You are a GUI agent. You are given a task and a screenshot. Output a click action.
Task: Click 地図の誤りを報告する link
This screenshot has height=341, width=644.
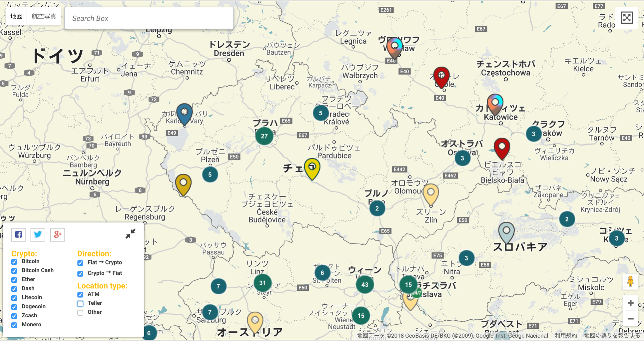click(612, 336)
